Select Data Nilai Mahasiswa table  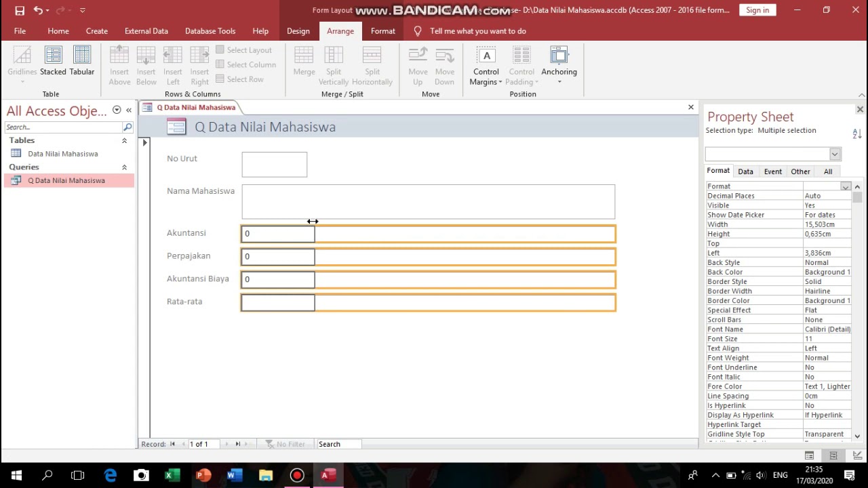63,154
